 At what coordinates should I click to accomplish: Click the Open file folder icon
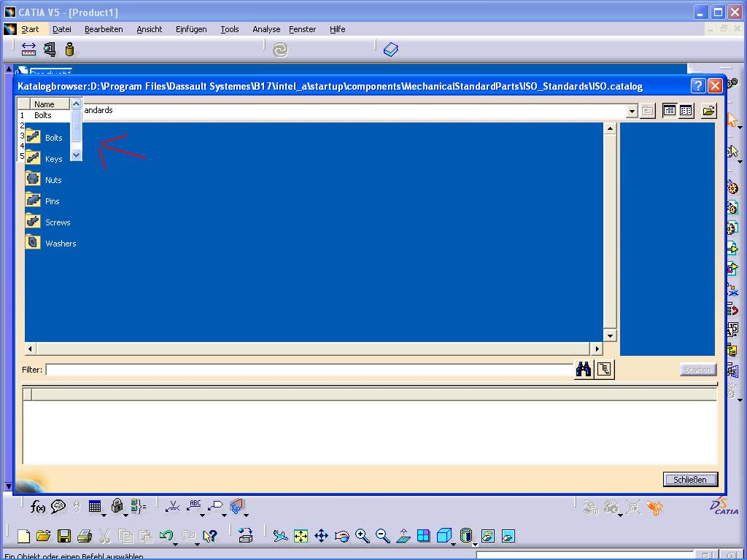coord(43,536)
